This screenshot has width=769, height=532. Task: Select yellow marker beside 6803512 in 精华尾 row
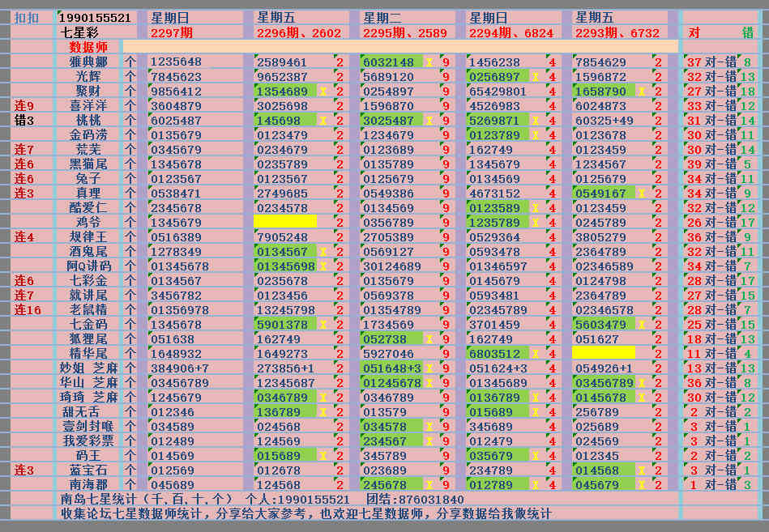click(535, 354)
